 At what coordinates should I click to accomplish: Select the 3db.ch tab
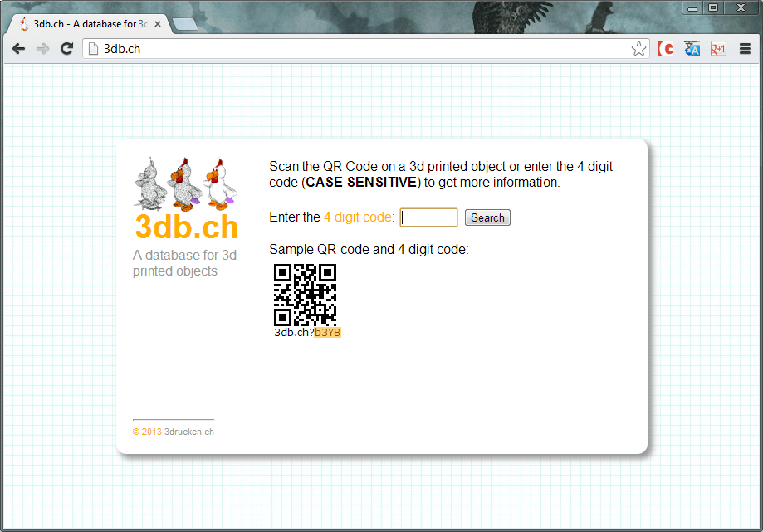(x=90, y=24)
